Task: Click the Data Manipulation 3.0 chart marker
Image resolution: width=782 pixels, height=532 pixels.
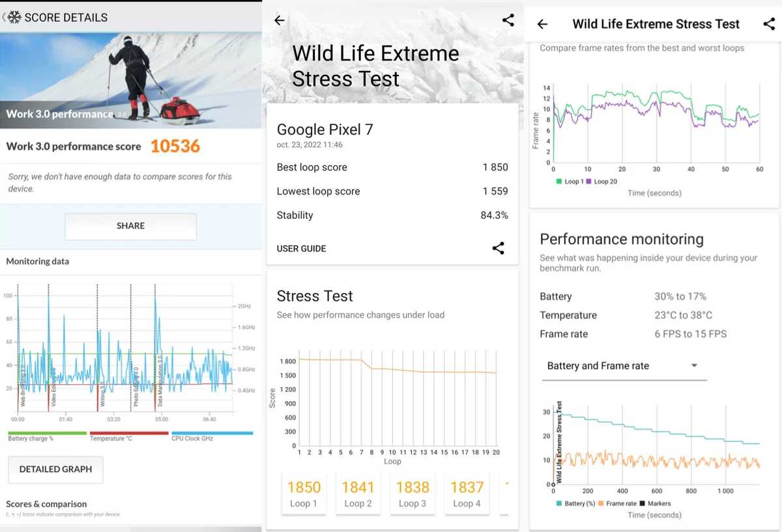Action: [x=159, y=381]
